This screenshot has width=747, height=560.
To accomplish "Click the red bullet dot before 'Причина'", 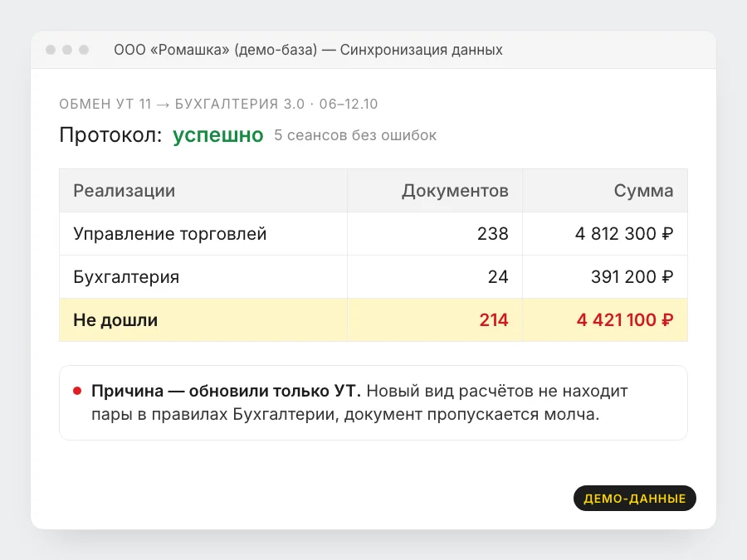I will pyautogui.click(x=77, y=391).
